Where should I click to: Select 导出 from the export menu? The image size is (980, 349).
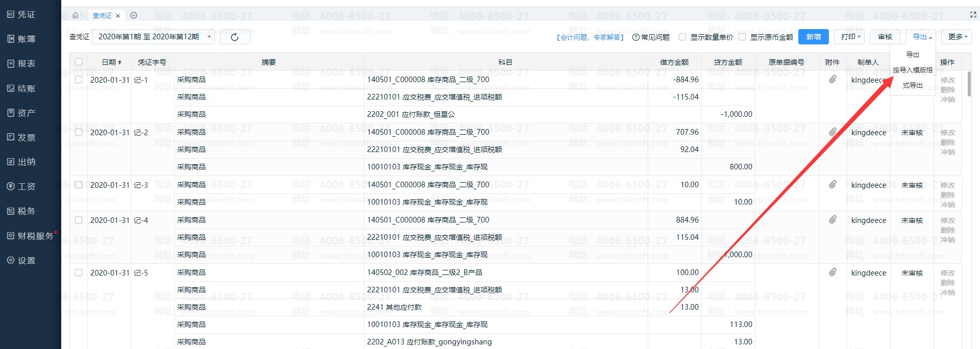tap(913, 55)
